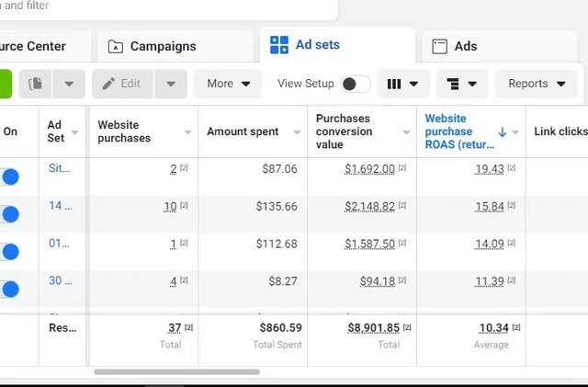
Task: Expand the arrow next to Edit
Action: (171, 84)
